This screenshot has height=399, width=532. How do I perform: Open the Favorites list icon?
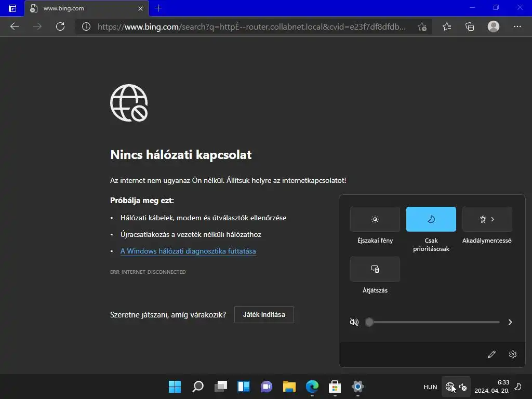(447, 26)
